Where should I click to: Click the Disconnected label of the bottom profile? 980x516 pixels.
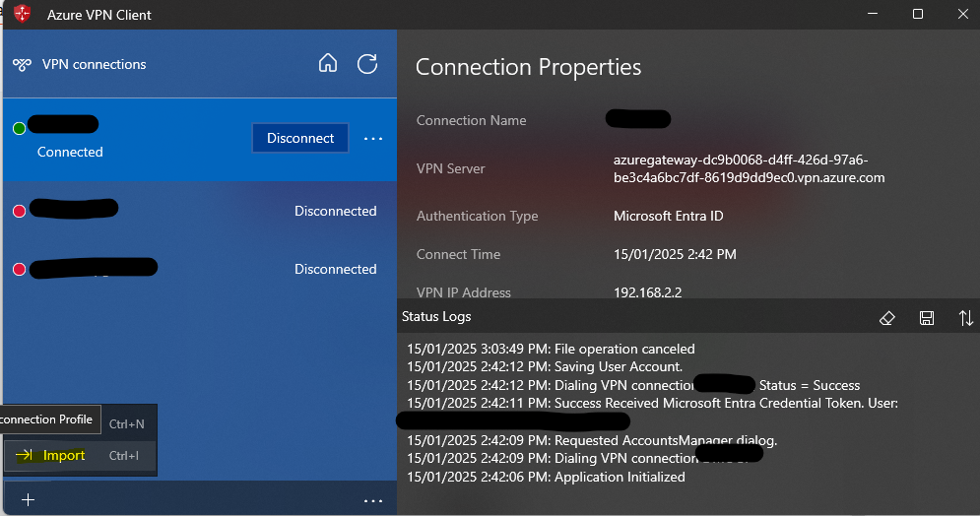tap(335, 269)
